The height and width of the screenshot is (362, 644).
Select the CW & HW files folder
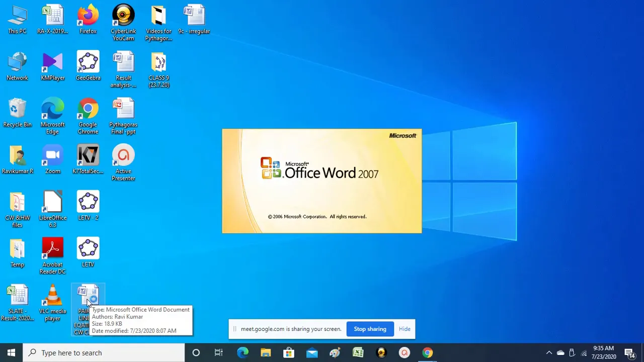(17, 210)
